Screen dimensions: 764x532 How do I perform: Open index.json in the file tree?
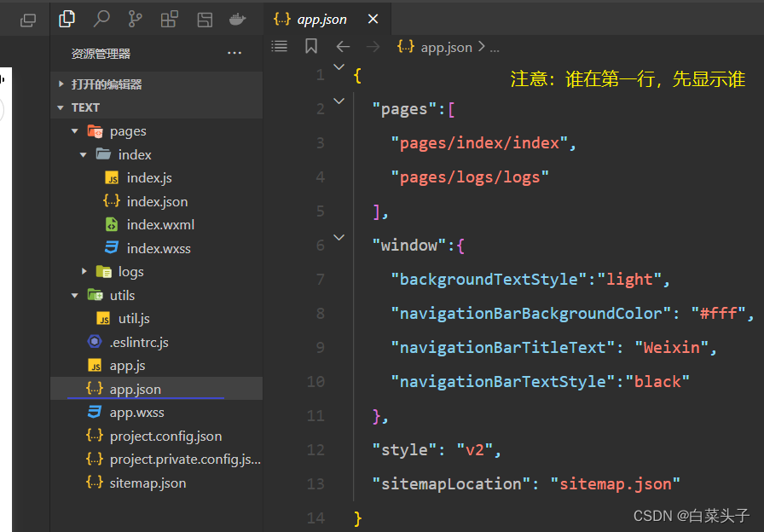[157, 202]
